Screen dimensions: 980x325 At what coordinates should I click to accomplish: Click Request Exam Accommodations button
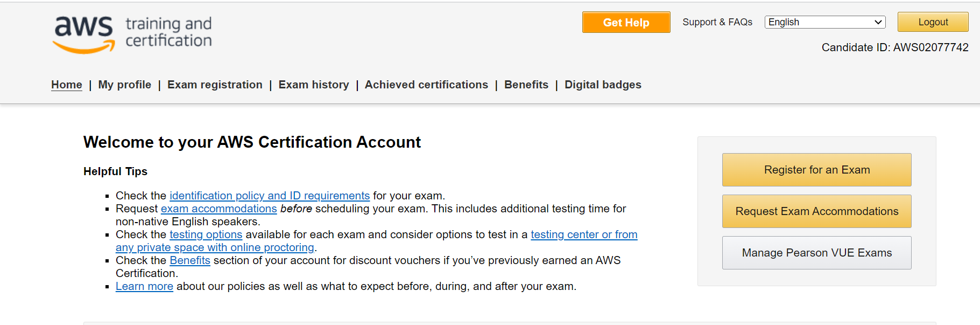816,211
